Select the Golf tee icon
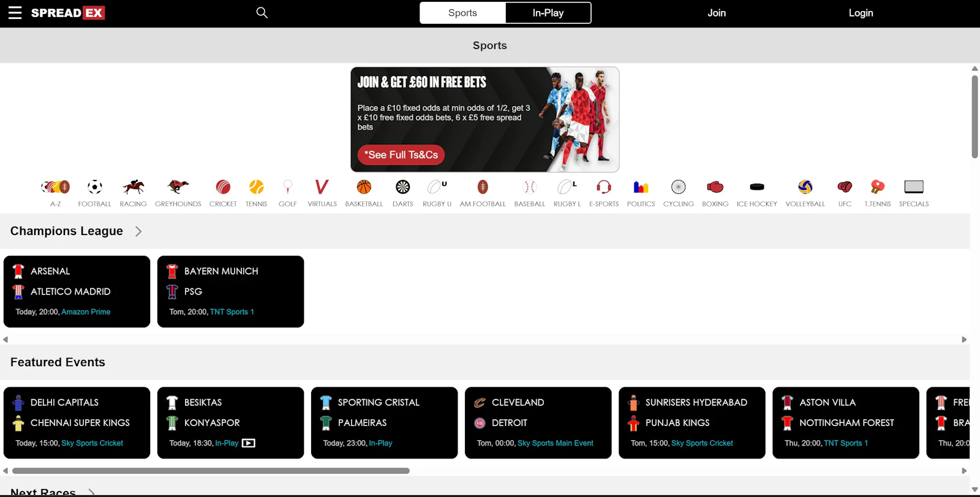Image resolution: width=980 pixels, height=497 pixels. point(288,187)
